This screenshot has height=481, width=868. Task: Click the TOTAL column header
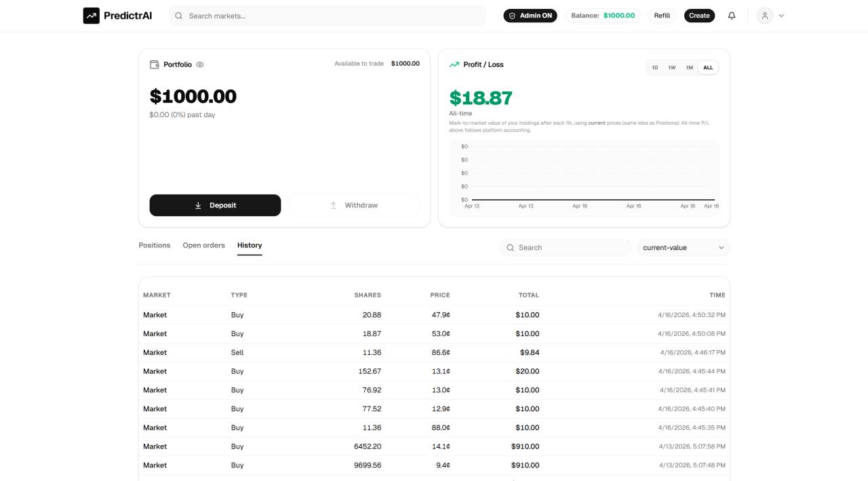click(528, 295)
